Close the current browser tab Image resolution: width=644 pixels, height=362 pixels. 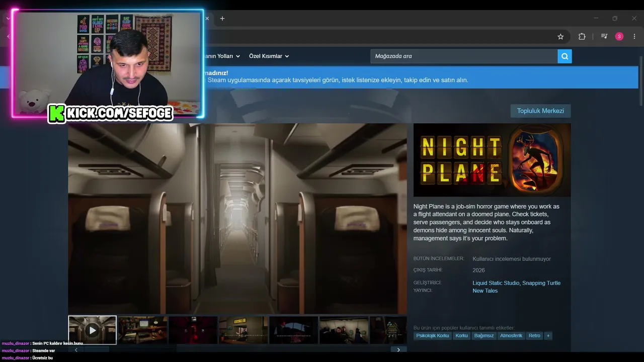tap(207, 19)
